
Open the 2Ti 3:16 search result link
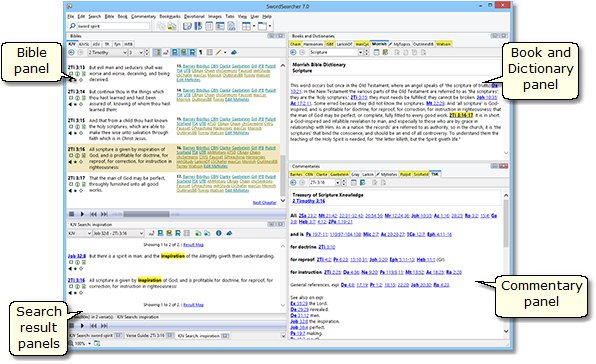[76, 280]
